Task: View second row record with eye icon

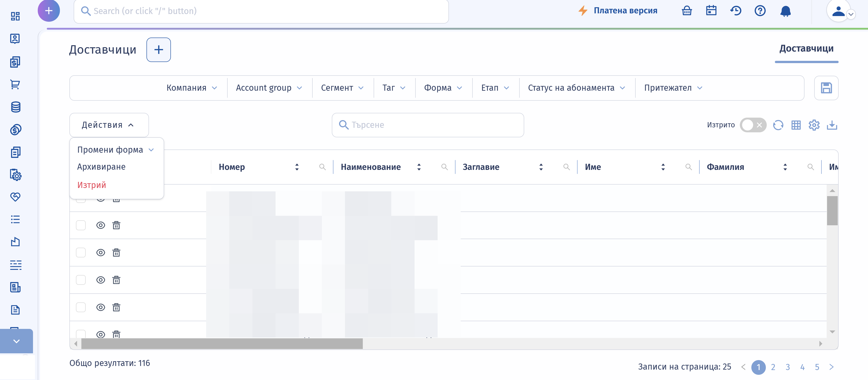Action: (101, 225)
